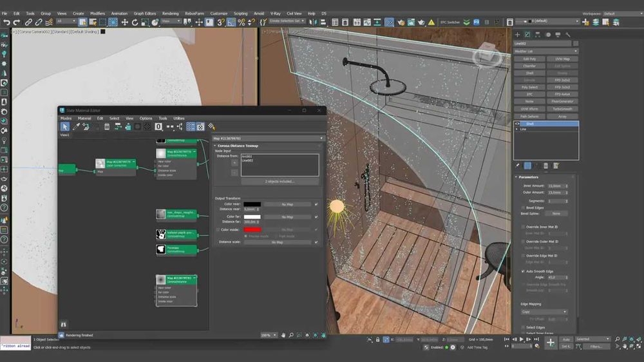Viewport: 644px width, 362px height.
Task: Click the Select Object tool in main toolbar
Action: 82,22
